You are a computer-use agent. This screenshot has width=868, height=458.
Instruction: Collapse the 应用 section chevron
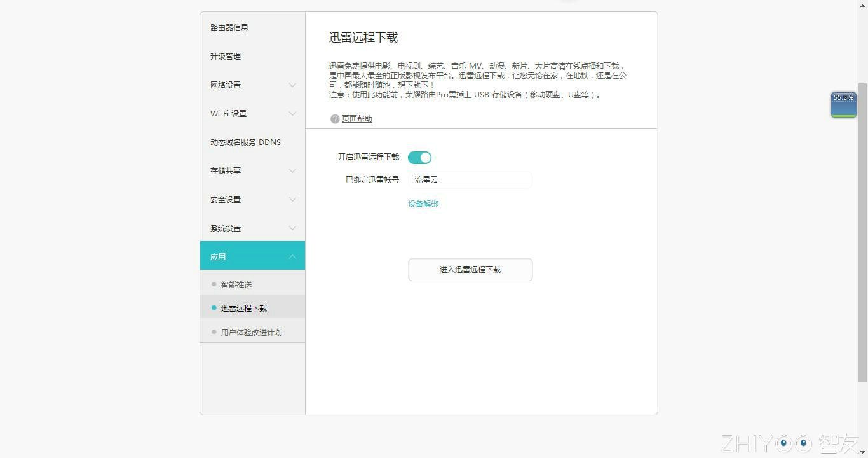point(292,256)
